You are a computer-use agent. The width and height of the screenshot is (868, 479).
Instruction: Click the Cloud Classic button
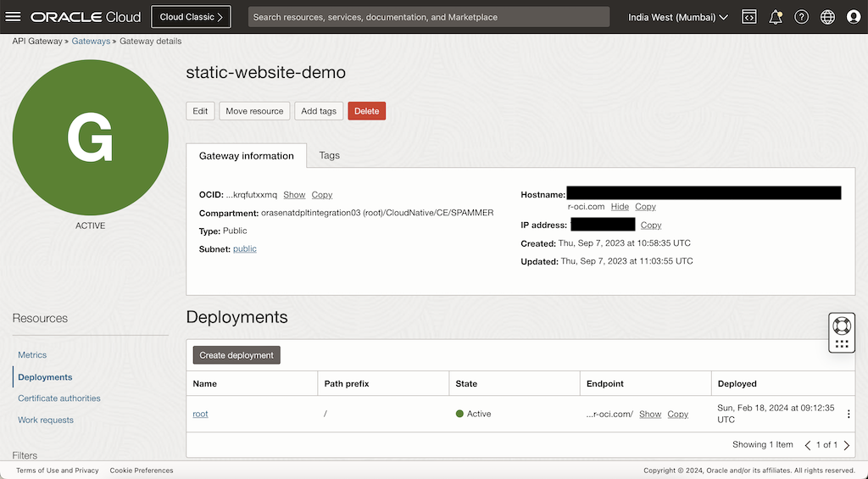pos(191,17)
